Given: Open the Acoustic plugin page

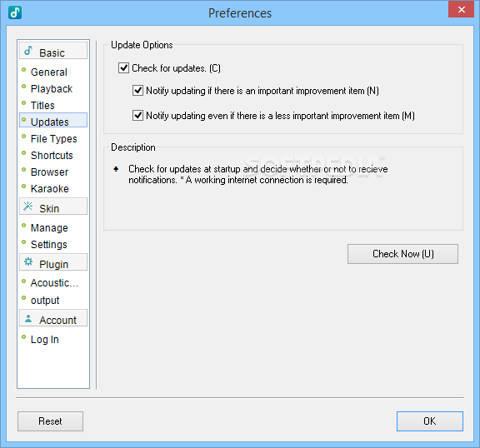Looking at the screenshot, I should point(54,283).
